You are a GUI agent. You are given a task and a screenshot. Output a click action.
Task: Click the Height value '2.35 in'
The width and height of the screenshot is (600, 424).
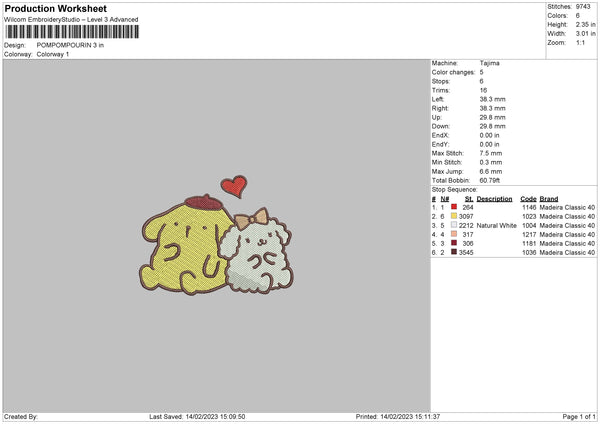tap(585, 24)
